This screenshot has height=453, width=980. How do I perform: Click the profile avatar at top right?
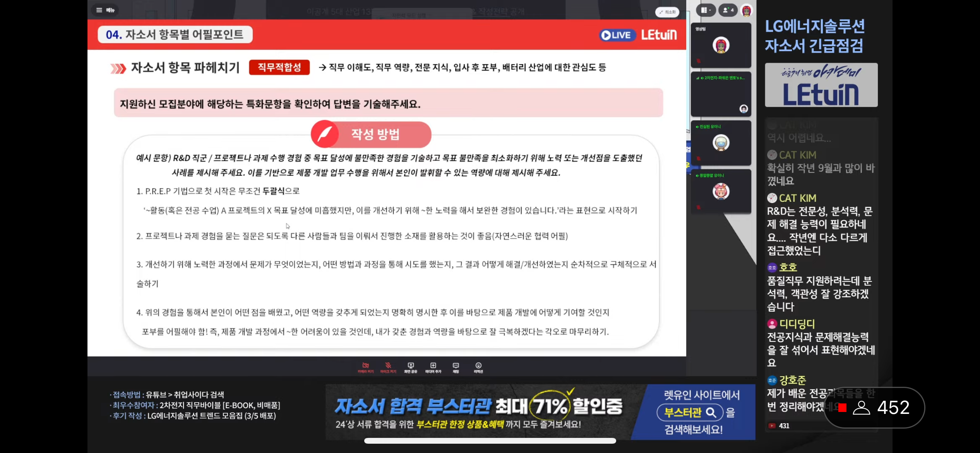[747, 10]
